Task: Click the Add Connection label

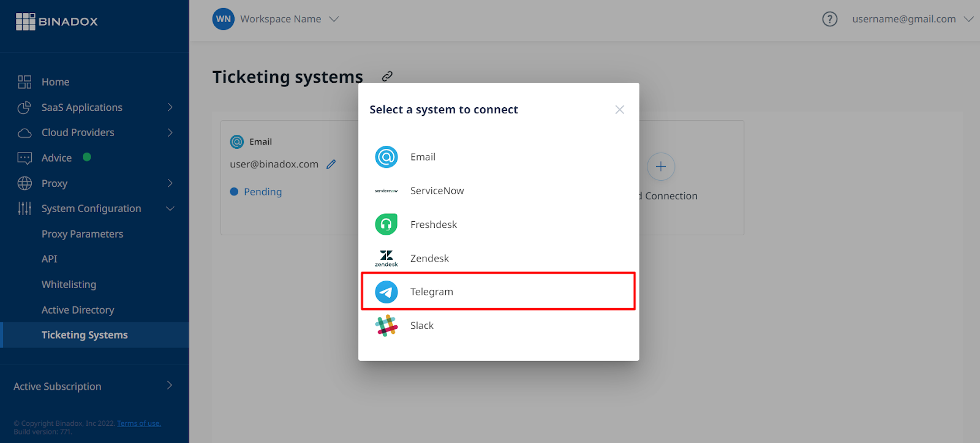Action: click(668, 196)
